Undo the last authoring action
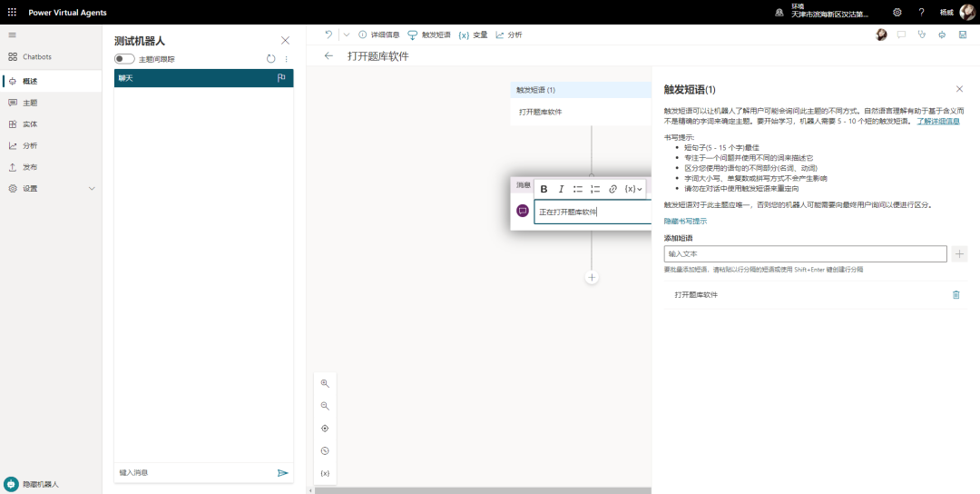This screenshot has width=980, height=494. [328, 35]
